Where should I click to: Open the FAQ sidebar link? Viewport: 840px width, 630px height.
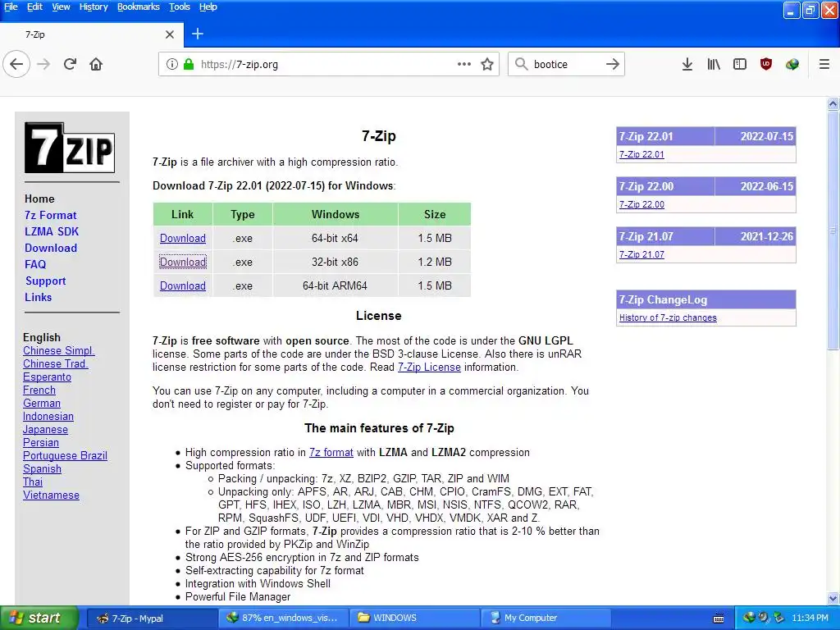35,264
